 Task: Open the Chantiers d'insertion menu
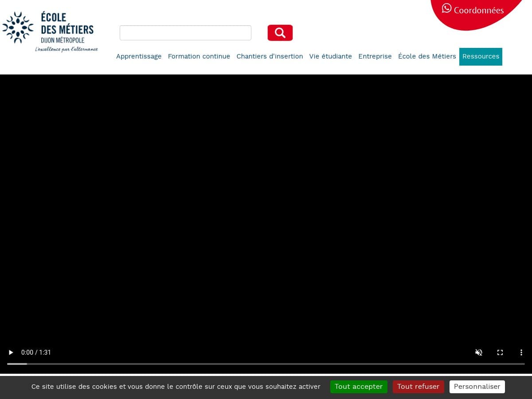(x=270, y=56)
